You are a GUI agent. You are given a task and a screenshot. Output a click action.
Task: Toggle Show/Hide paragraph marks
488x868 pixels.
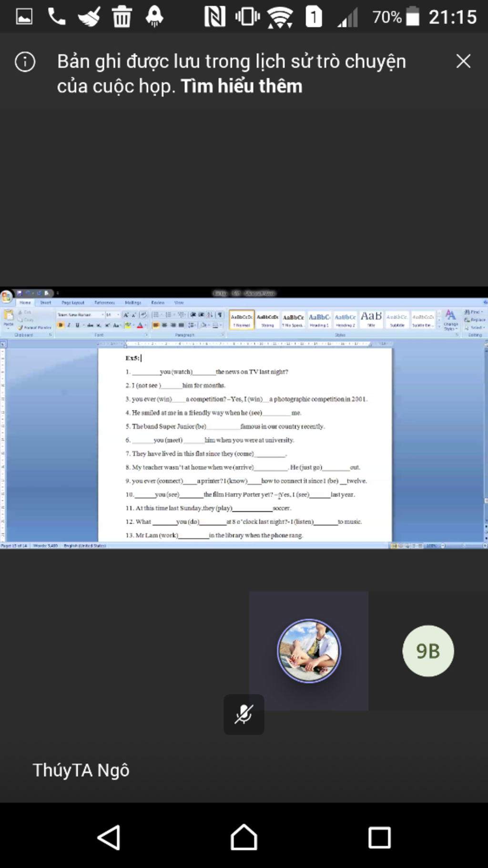tap(220, 315)
